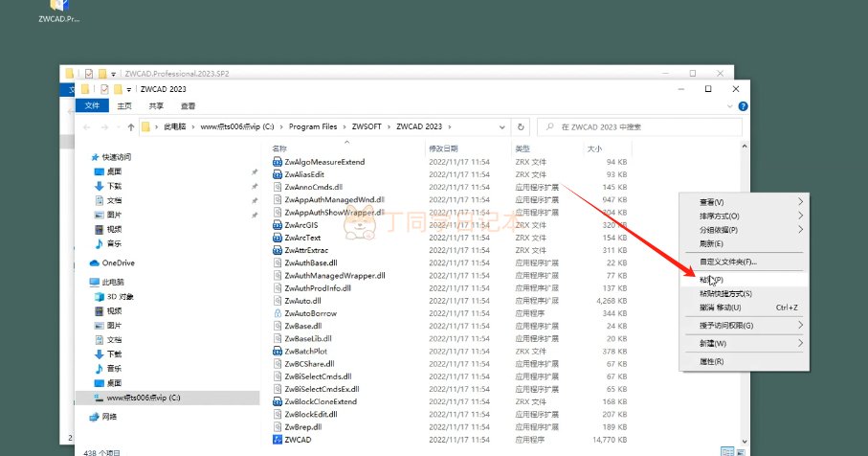Screen dimensions: 868x456
Task: Click the up-one-level arrow icon
Action: (124, 126)
